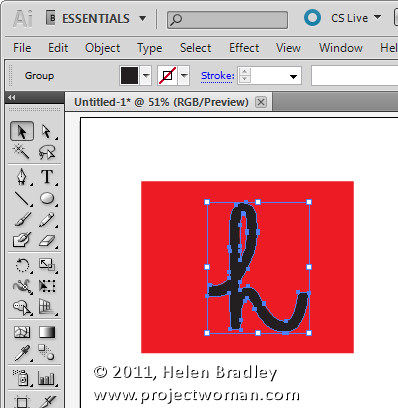The height and width of the screenshot is (408, 398).
Task: Select the Type tool
Action: (47, 176)
